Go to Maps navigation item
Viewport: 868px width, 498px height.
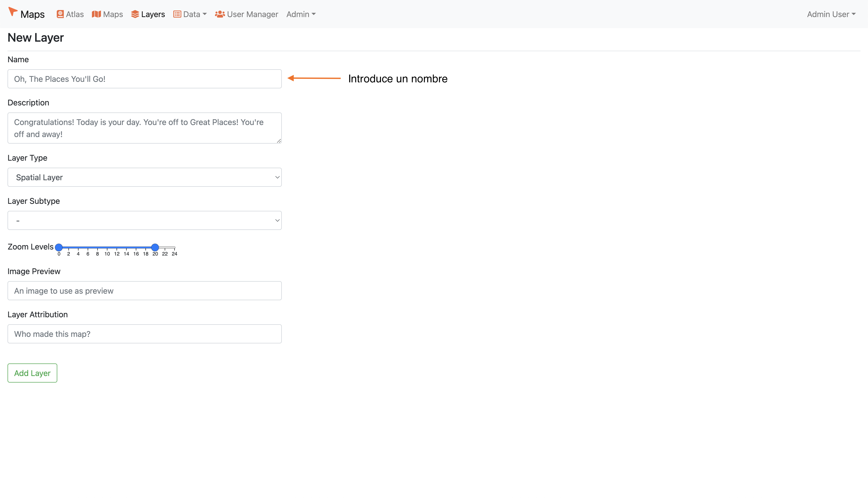tap(107, 14)
